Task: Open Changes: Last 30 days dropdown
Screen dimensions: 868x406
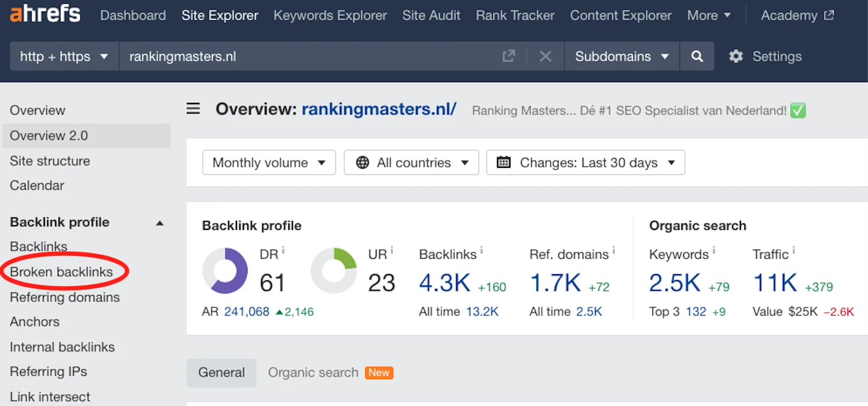Action: tap(586, 163)
